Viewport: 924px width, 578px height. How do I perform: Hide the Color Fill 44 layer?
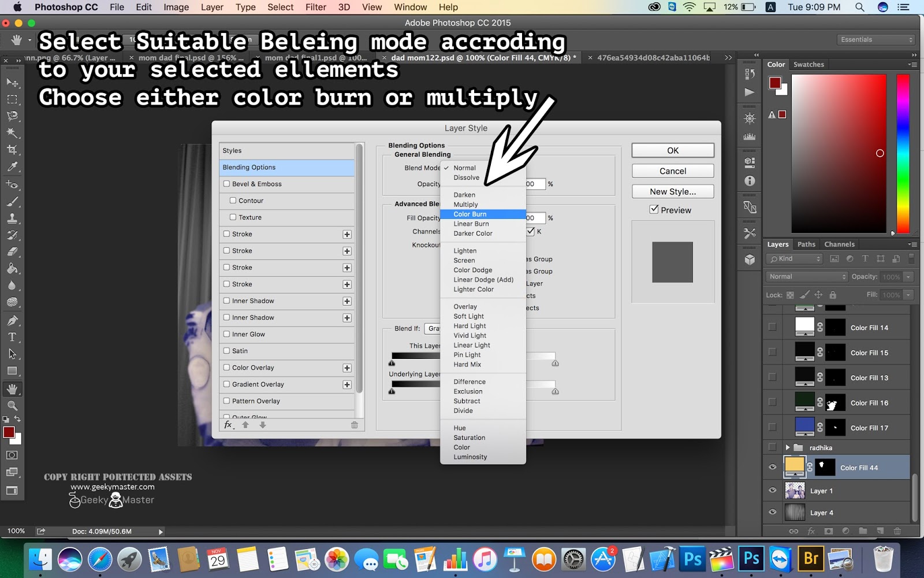[773, 468]
